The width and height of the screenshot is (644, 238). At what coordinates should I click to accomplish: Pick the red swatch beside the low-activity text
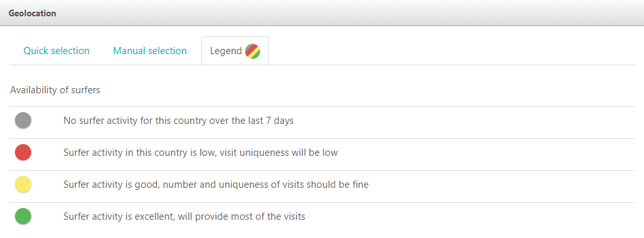click(23, 152)
